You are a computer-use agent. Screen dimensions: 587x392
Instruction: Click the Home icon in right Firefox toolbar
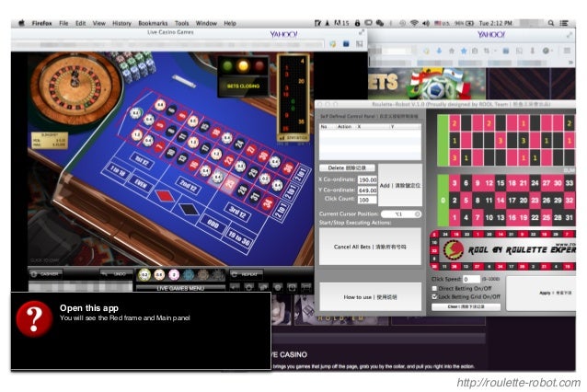(452, 51)
